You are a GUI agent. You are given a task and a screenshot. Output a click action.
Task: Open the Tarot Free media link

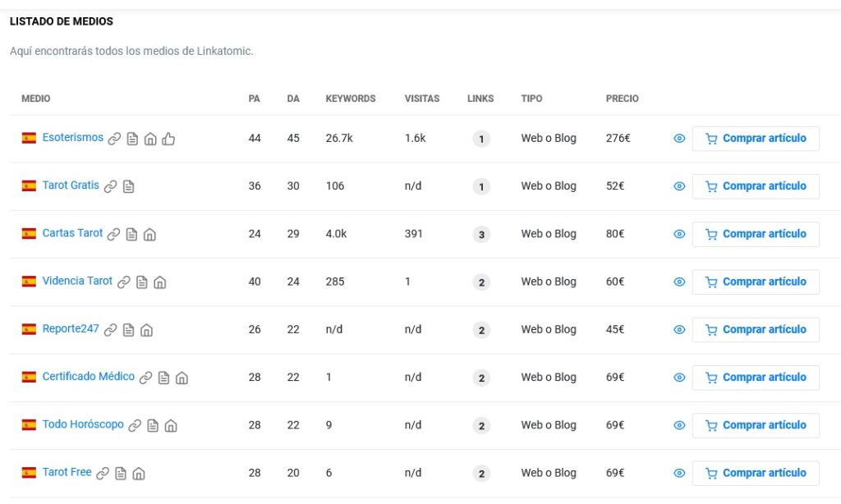[x=67, y=472]
